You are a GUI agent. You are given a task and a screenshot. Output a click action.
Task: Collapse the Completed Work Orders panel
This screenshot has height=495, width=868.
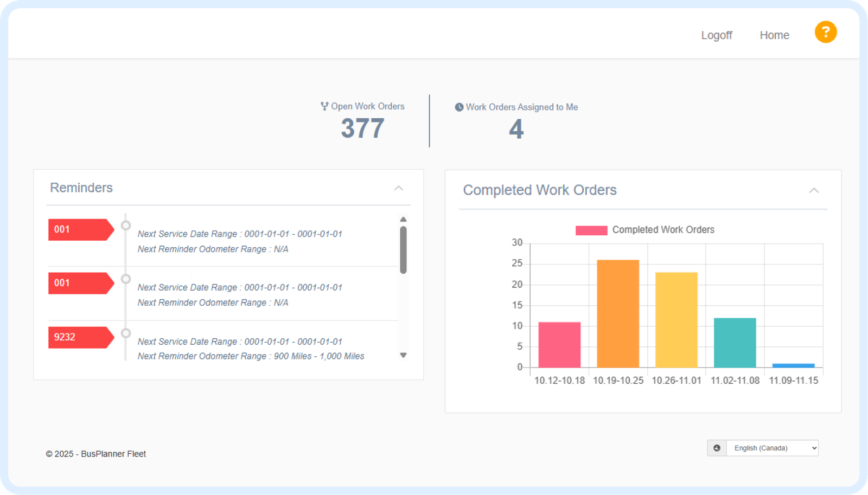point(814,190)
